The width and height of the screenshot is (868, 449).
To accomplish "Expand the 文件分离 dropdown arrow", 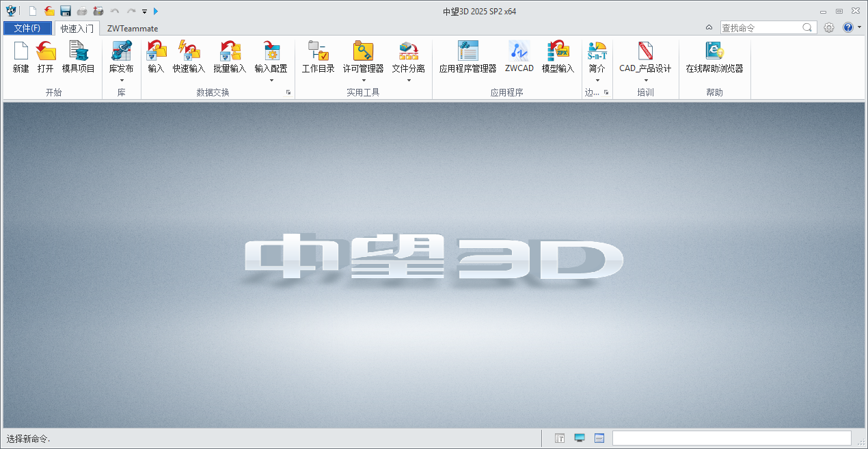I will click(409, 81).
